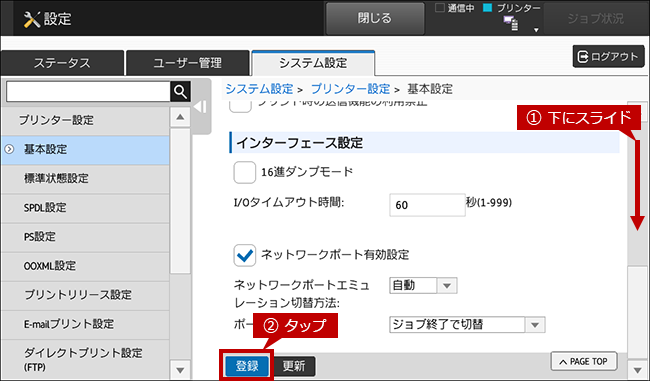This screenshot has width=650, height=381.
Task: Open the small status dropdown arrow in header
Action: coord(536,30)
